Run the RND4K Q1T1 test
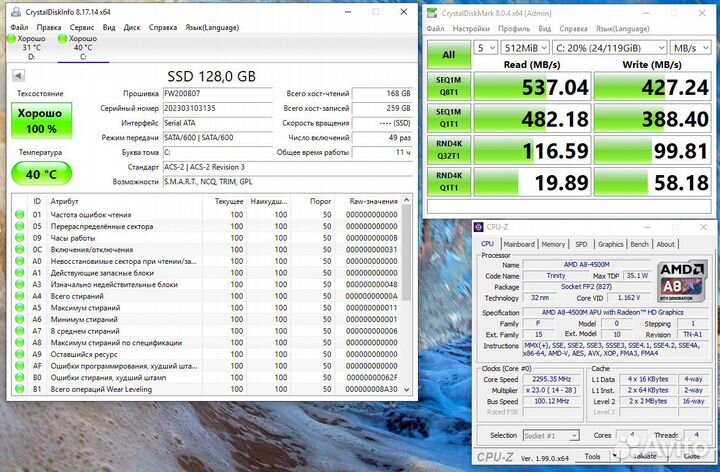 [x=449, y=181]
